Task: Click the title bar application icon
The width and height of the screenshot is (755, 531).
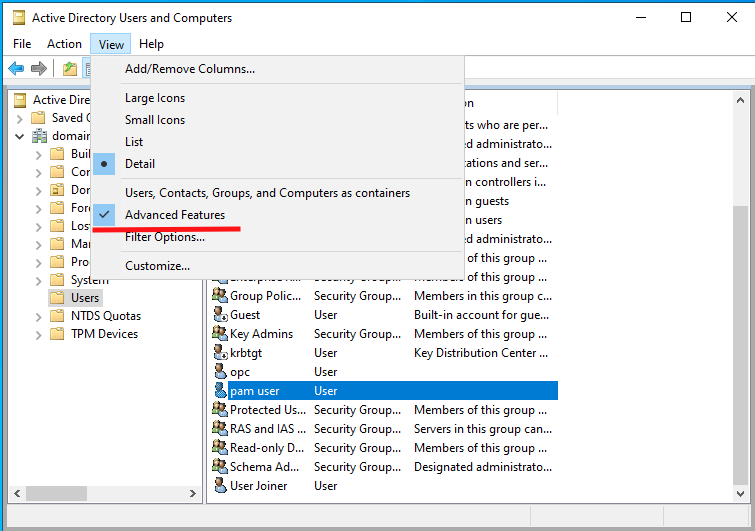Action: tap(19, 18)
